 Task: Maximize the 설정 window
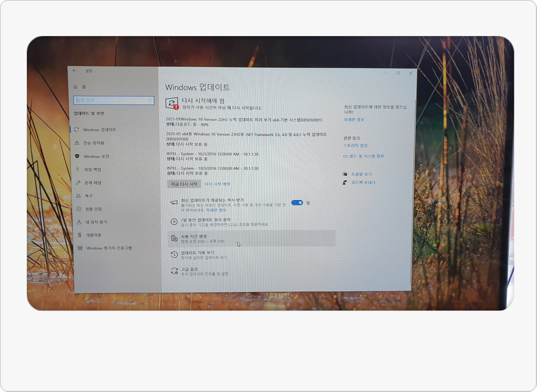pos(398,73)
